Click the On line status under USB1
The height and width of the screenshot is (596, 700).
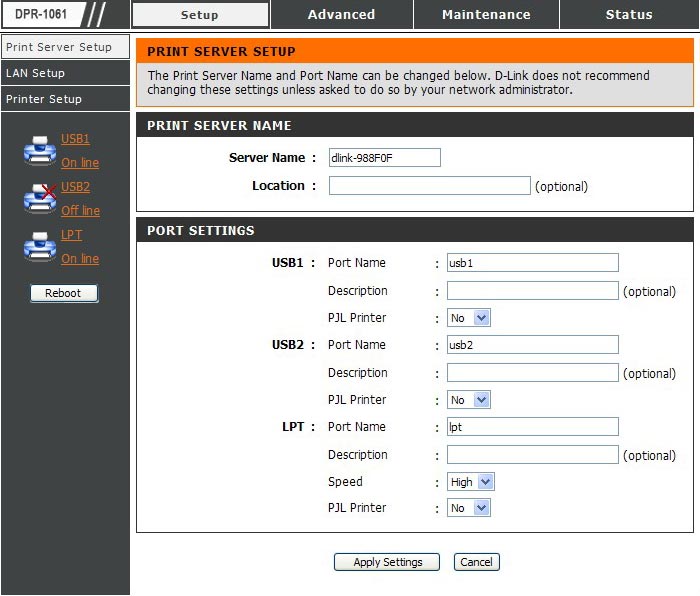[x=80, y=163]
